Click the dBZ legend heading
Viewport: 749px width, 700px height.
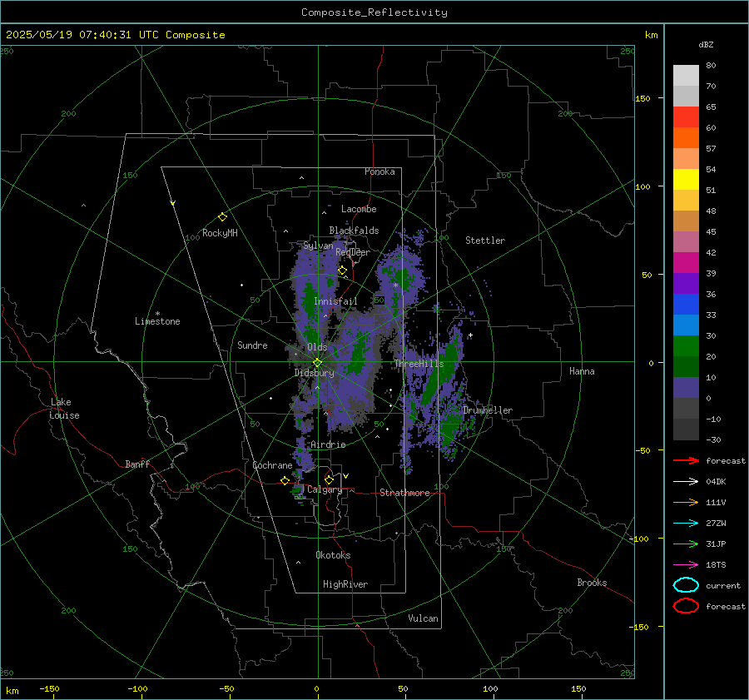pyautogui.click(x=706, y=45)
